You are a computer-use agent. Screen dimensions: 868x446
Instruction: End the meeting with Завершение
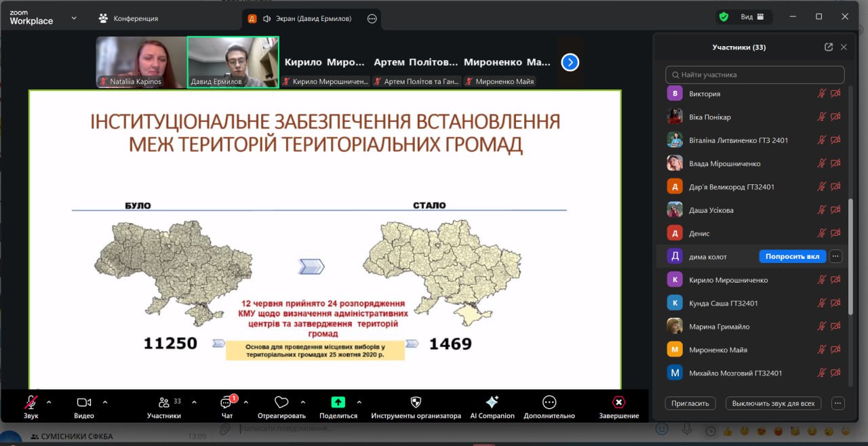(618, 403)
